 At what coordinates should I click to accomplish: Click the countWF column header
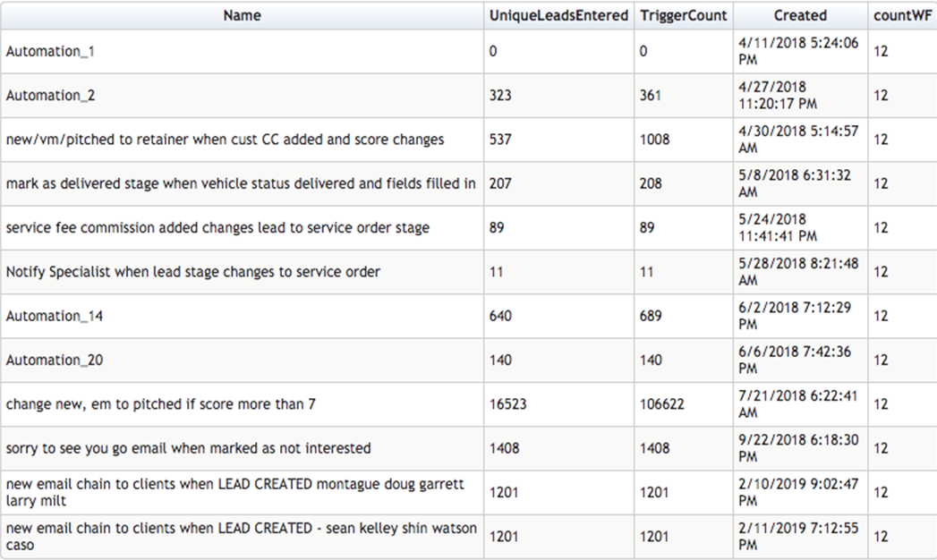point(902,15)
